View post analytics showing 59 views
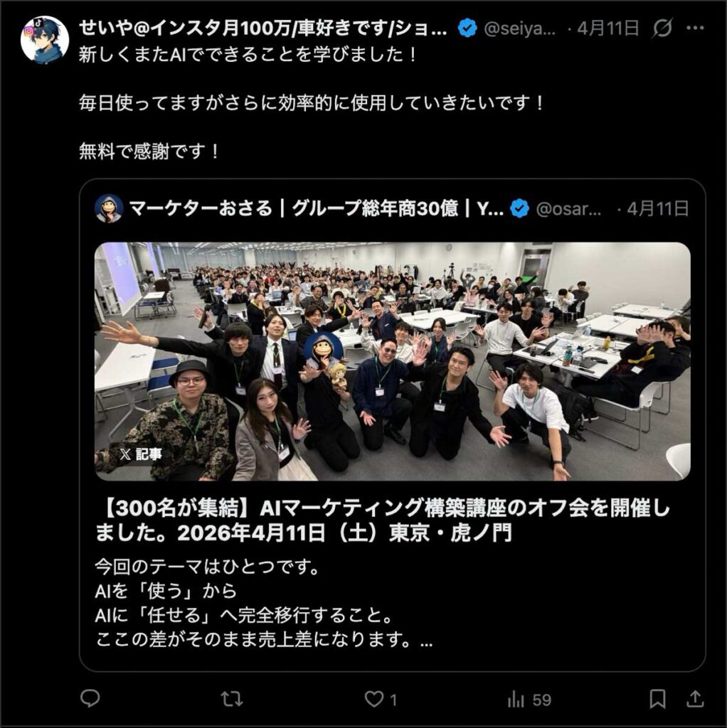The height and width of the screenshot is (728, 727). [529, 700]
